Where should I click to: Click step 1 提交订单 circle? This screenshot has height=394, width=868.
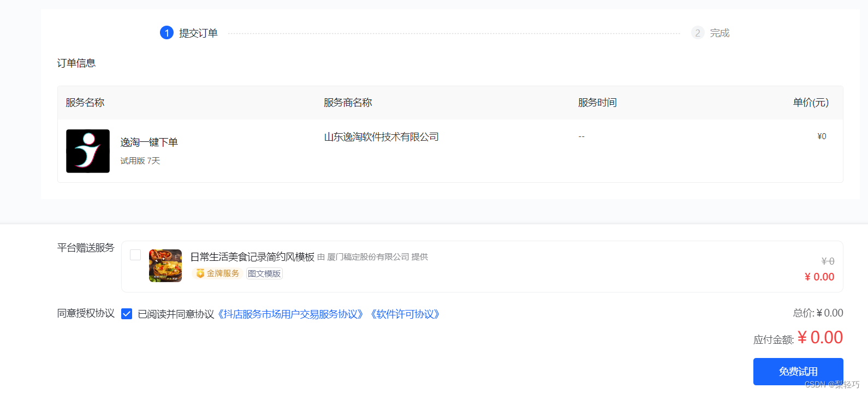pyautogui.click(x=167, y=33)
